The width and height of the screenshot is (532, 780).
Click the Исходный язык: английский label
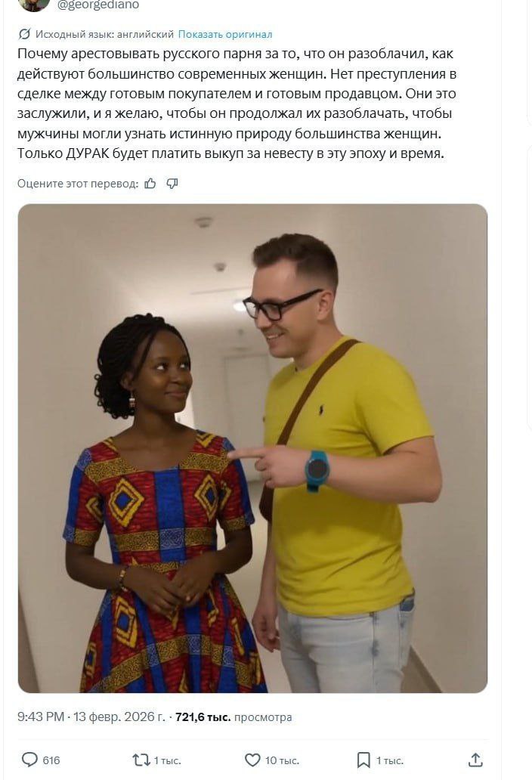tap(104, 34)
